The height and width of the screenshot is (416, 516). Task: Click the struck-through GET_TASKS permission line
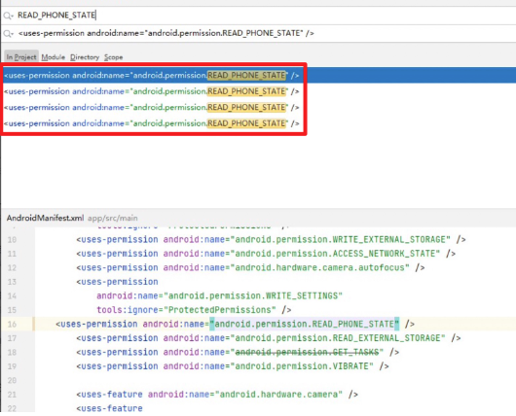[x=238, y=352]
